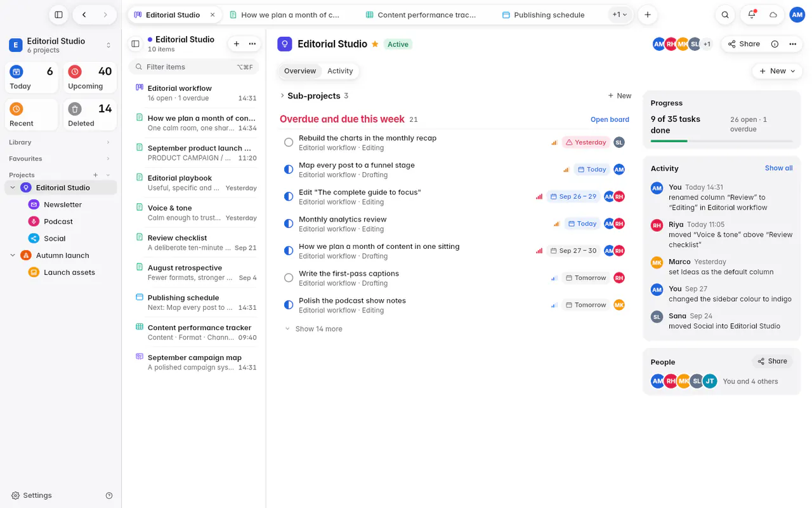The width and height of the screenshot is (812, 508).
Task: Open the Deleted items card
Action: click(x=90, y=116)
